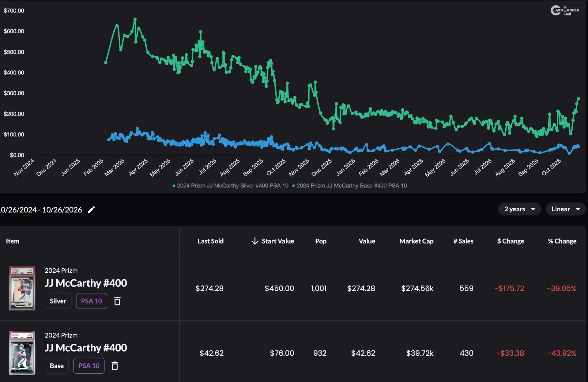The width and height of the screenshot is (588, 382).
Task: Click the Card Ladder logo on chart
Action: [x=565, y=10]
